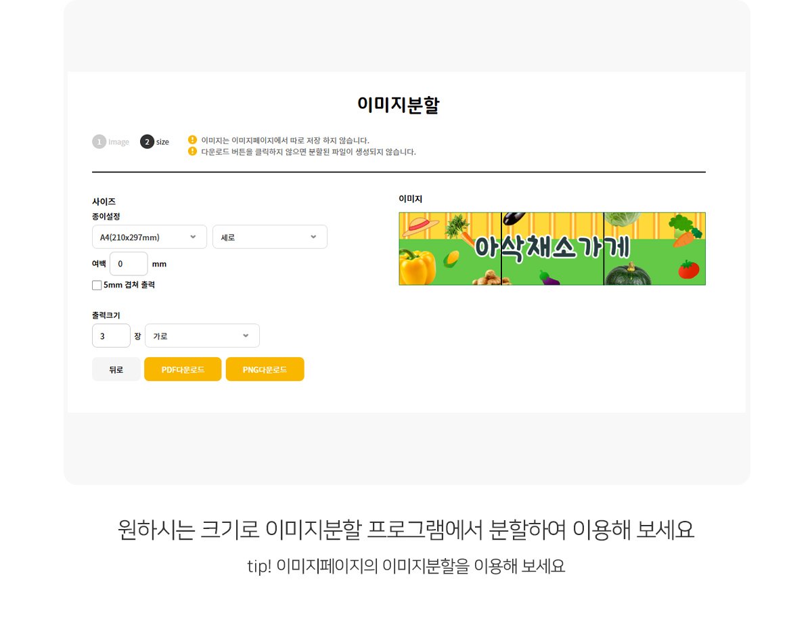
Task: Click the chevron arrow in the A4 paper dropdown
Action: 194,237
